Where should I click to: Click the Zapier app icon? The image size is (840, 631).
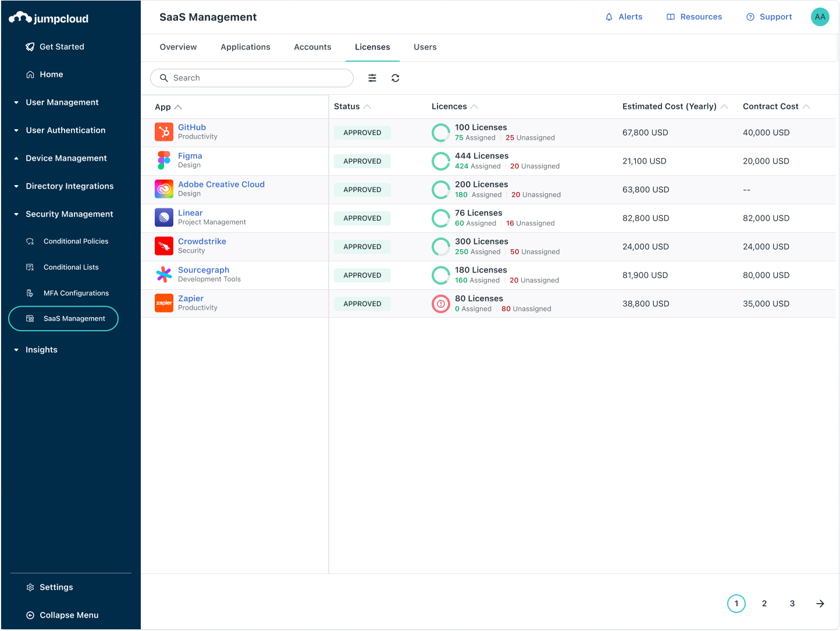coord(163,303)
